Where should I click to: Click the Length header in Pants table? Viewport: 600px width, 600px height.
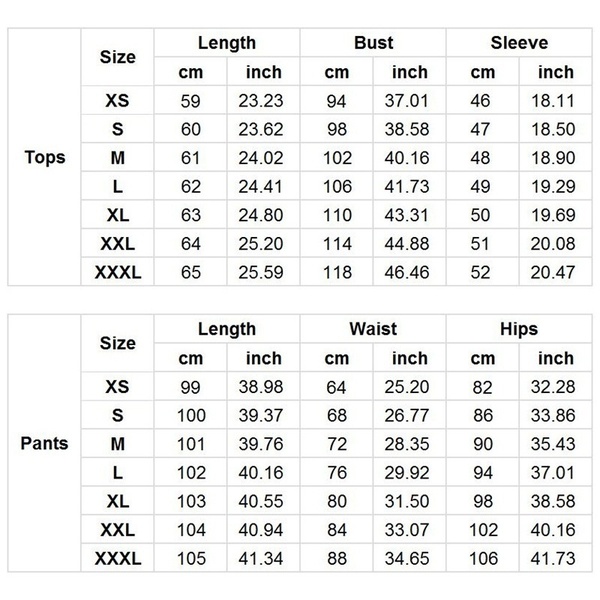tap(227, 329)
